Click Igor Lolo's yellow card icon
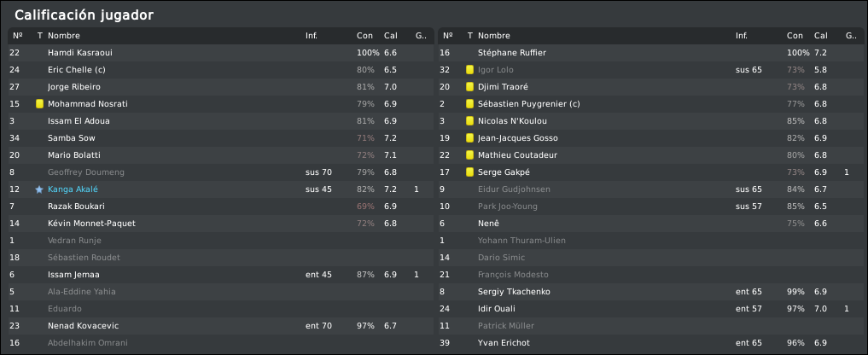 pos(469,70)
